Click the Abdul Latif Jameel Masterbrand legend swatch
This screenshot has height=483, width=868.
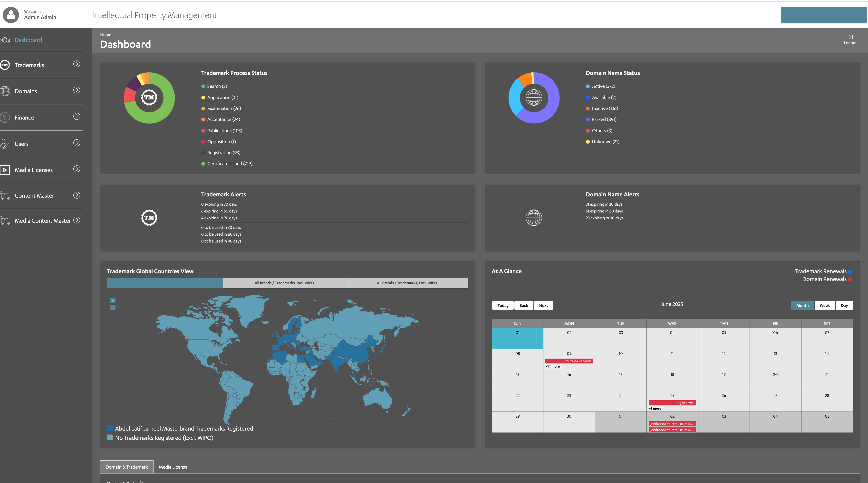(110, 428)
